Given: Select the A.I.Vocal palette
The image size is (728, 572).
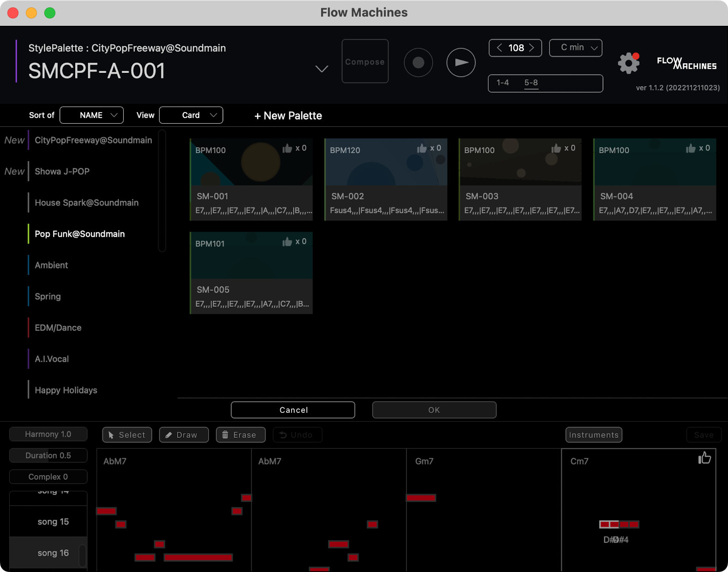Looking at the screenshot, I should pos(52,359).
